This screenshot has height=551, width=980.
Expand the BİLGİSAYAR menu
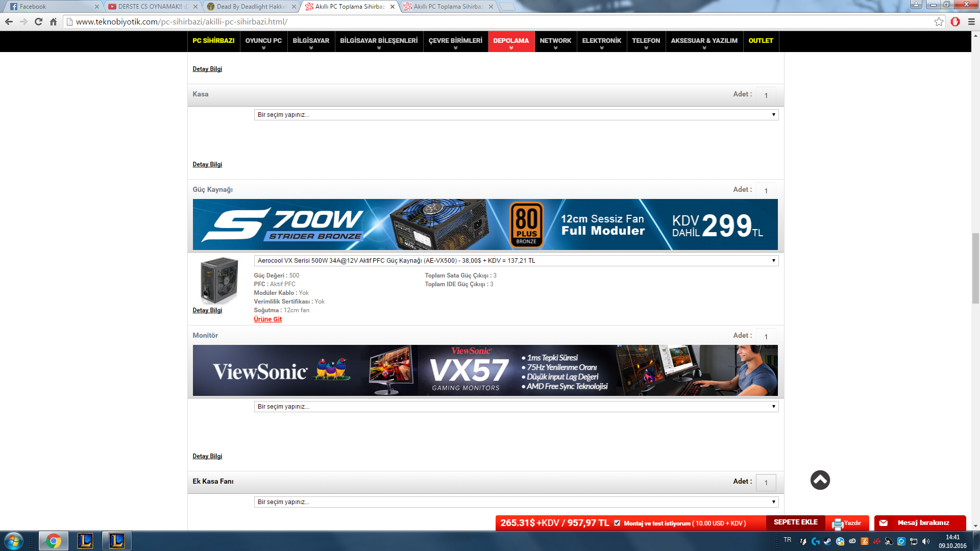311,41
